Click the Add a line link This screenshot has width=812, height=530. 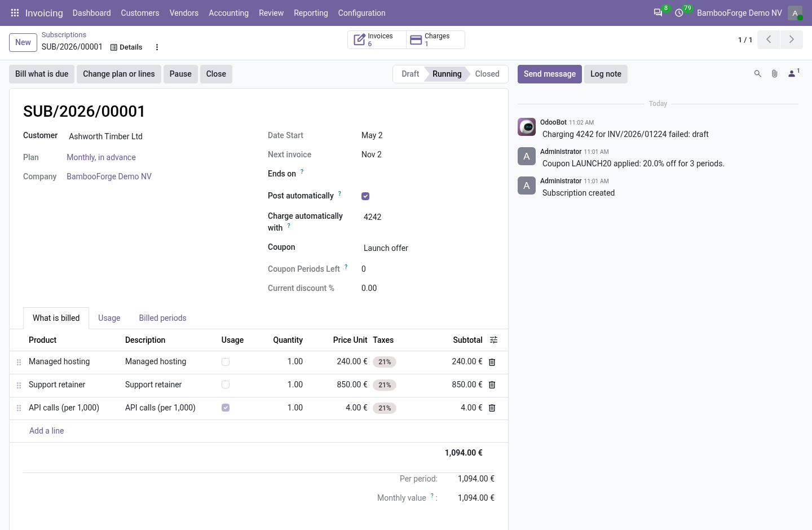pyautogui.click(x=46, y=431)
